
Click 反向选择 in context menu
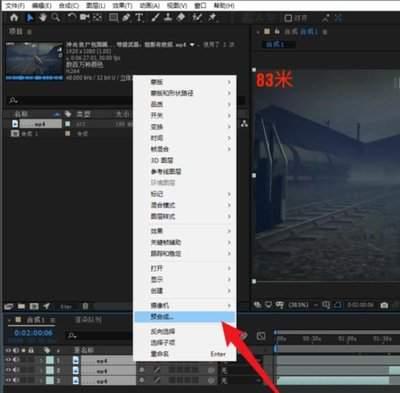[x=163, y=331]
